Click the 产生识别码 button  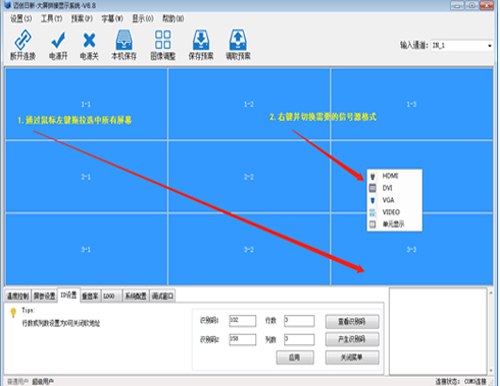(352, 339)
